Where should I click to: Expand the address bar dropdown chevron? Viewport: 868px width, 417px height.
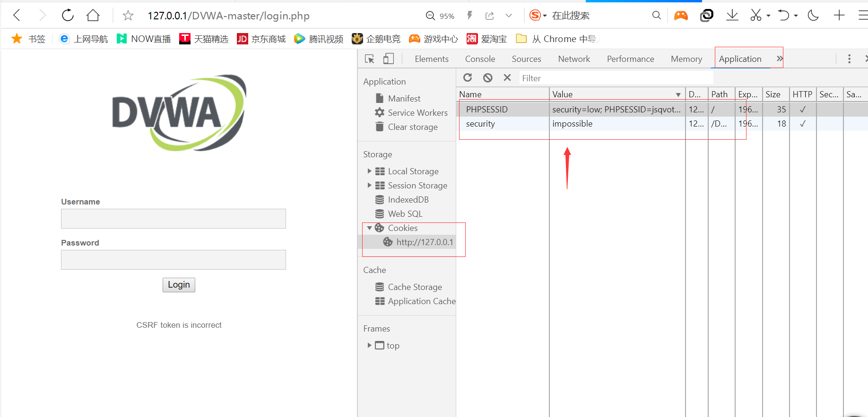tap(509, 16)
